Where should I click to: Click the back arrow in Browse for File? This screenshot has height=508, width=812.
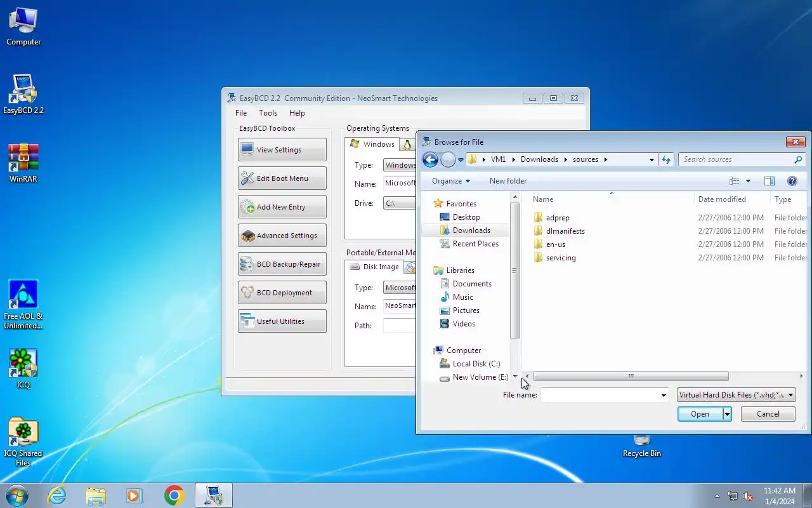click(x=430, y=160)
